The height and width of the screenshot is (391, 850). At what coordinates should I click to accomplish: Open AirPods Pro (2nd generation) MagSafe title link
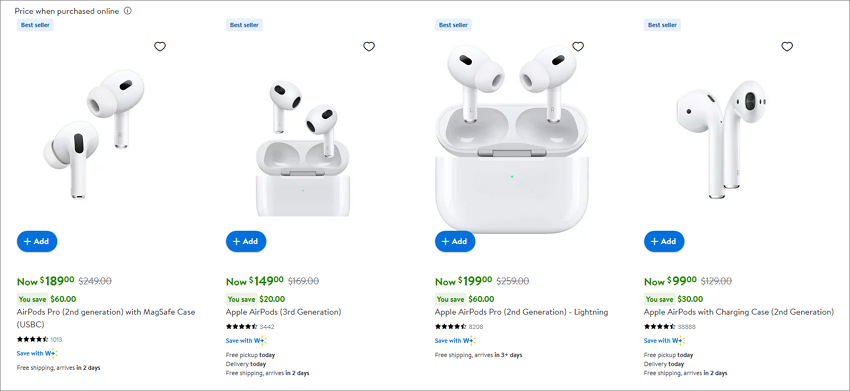(106, 318)
